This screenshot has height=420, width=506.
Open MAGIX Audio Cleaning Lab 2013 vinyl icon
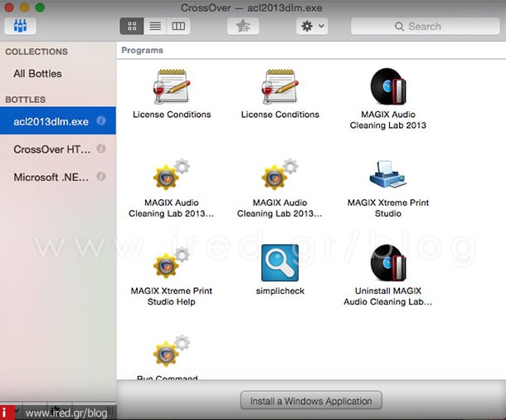point(387,87)
